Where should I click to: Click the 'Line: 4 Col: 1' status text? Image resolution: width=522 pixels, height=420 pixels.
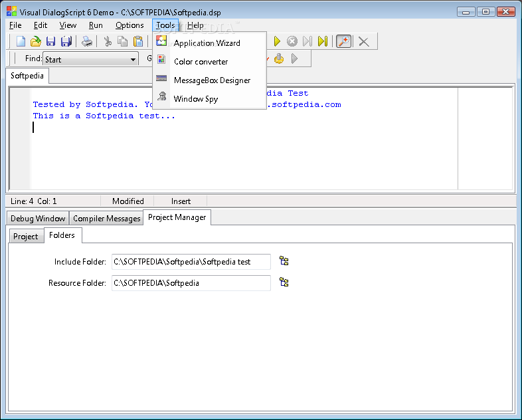[x=34, y=201]
